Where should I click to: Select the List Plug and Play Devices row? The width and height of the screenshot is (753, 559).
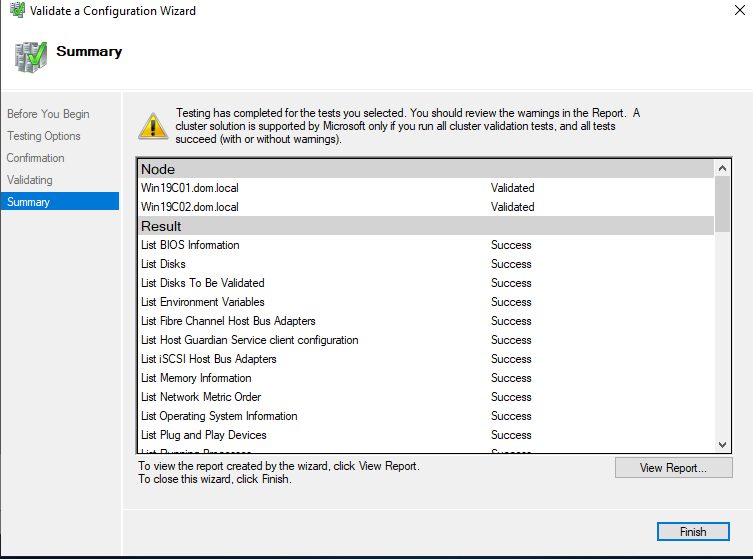[203, 435]
